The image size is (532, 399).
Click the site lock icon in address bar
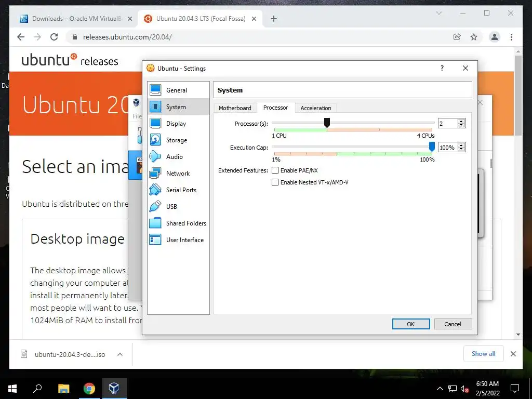pyautogui.click(x=75, y=37)
